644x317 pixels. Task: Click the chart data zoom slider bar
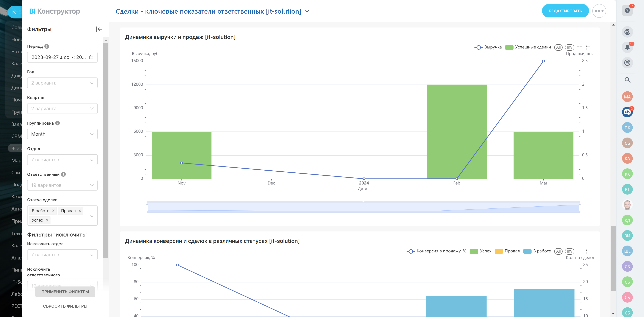(x=363, y=207)
